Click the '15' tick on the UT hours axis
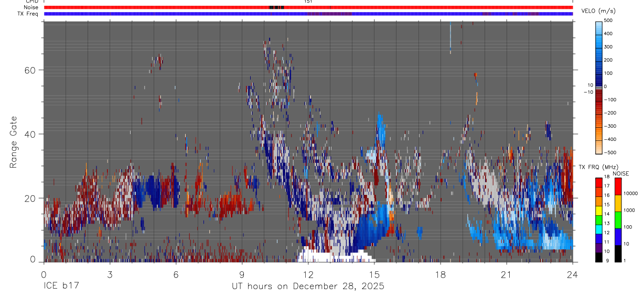Image resolution: width=644 pixels, height=297 pixels. click(x=374, y=274)
